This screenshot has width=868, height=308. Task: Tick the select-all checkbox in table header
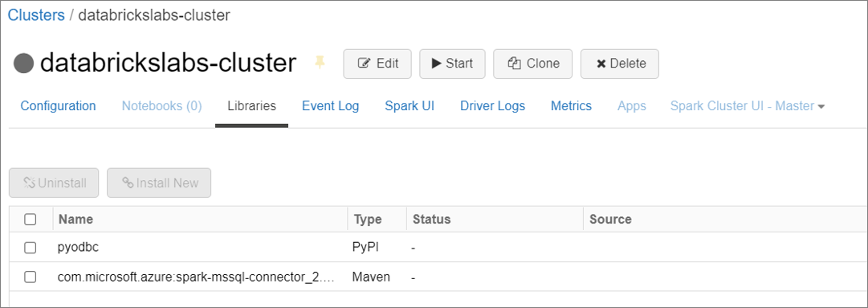pyautogui.click(x=31, y=220)
